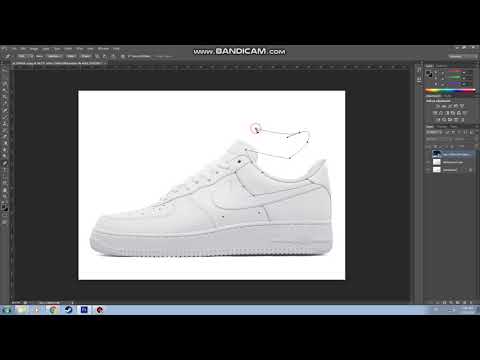Screen dimensions: 480x360
Task: Open the upper collapsed dock panel icon
Action: (419, 70)
